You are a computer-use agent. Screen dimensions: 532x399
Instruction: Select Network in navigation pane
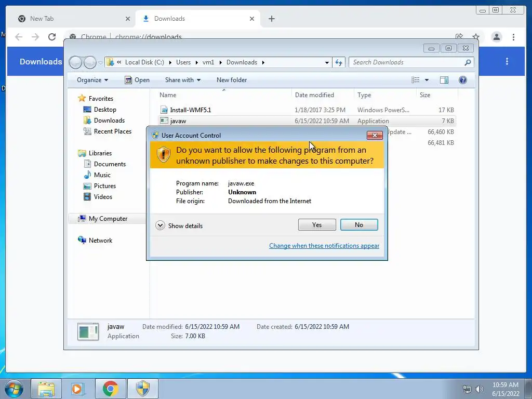click(x=100, y=240)
